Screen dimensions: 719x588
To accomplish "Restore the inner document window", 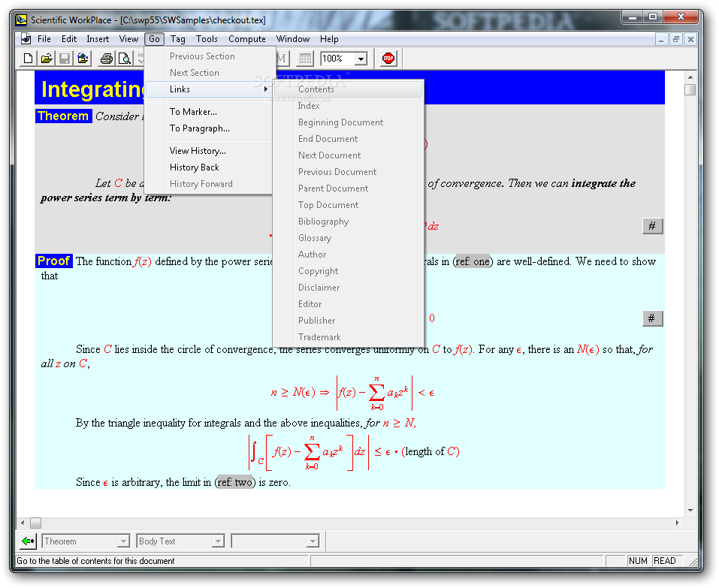I will click(676, 39).
